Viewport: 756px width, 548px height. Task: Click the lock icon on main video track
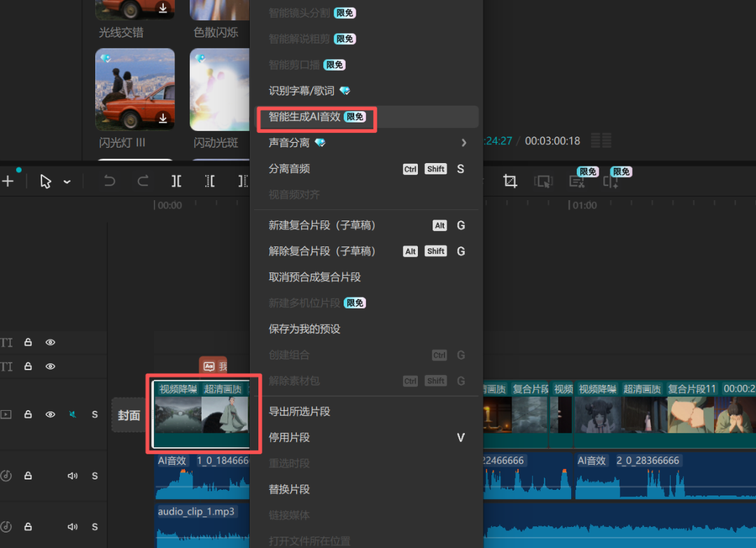(x=28, y=414)
